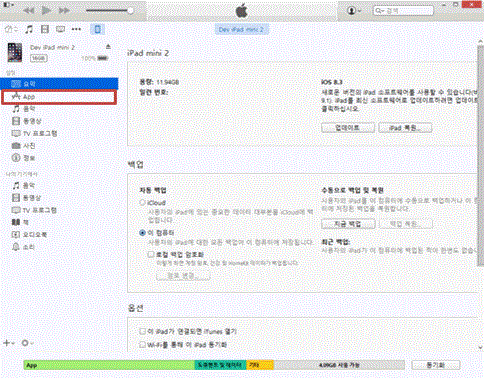Open the Movies library icon in toolbar
Screen dimensions: 484x378
[x=45, y=29]
